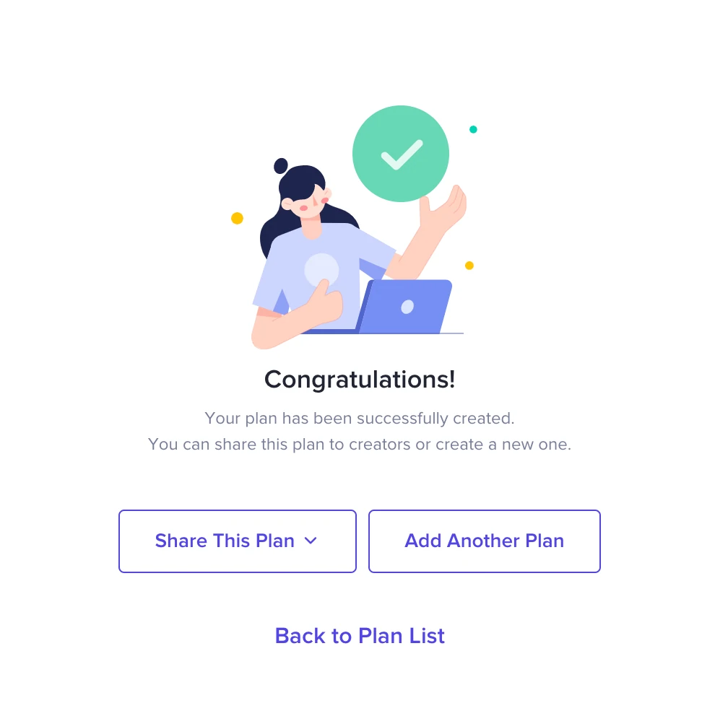
Task: Click the small teal dot near the checkmark
Action: tap(473, 130)
